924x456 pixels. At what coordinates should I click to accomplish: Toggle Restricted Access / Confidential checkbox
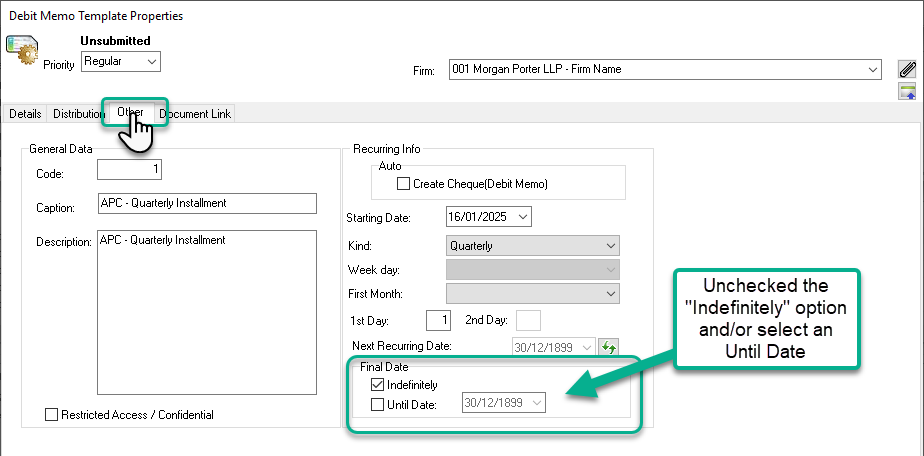(52, 415)
